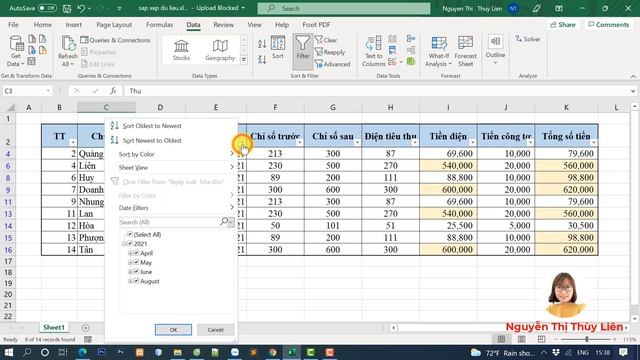Open filter dropdown for Chỉ số trước
Viewport: 640px width, 360px height.
[300, 142]
